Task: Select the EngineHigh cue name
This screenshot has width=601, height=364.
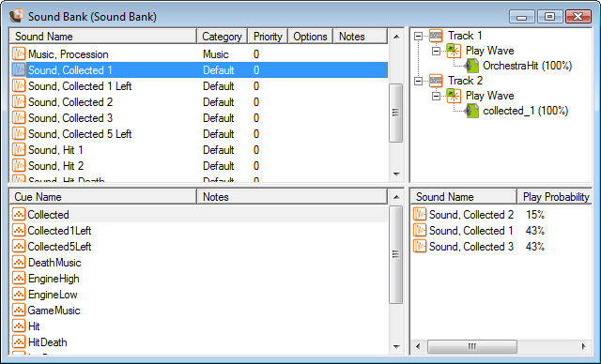Action: 54,279
